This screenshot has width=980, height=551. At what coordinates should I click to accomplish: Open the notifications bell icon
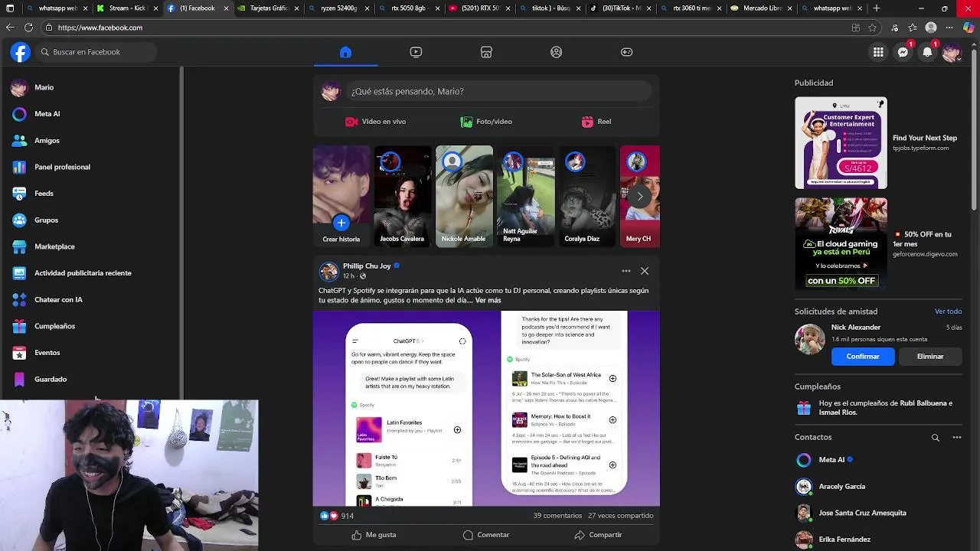(x=927, y=52)
